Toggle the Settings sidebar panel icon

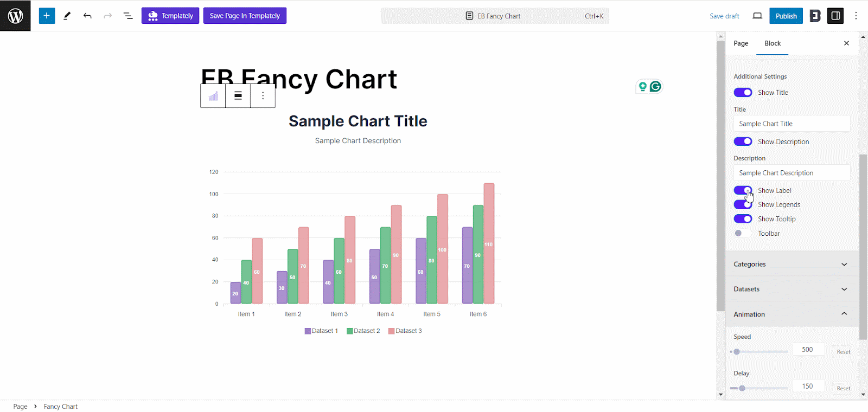click(x=835, y=16)
